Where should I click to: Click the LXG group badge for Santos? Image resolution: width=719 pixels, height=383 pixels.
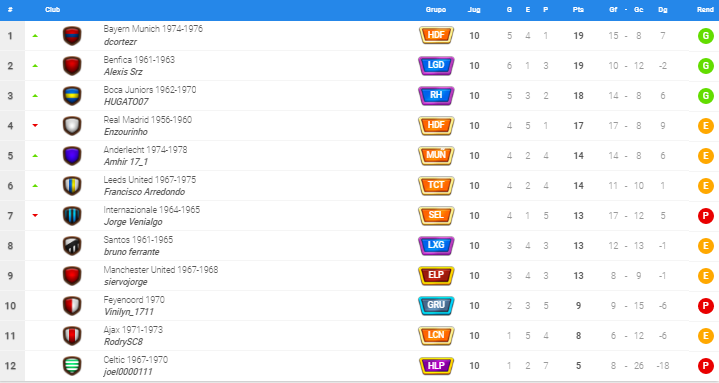pyautogui.click(x=436, y=245)
